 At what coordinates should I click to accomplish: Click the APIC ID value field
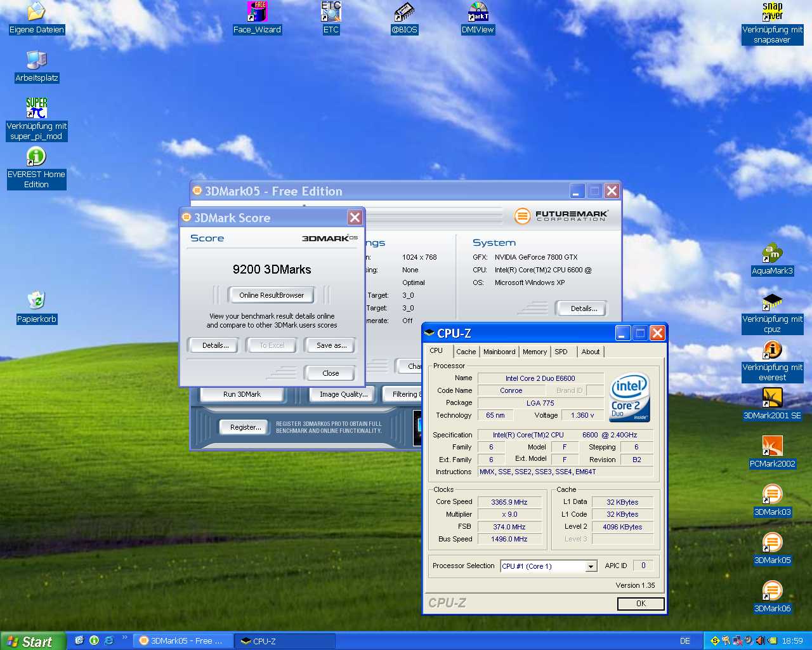coord(643,566)
